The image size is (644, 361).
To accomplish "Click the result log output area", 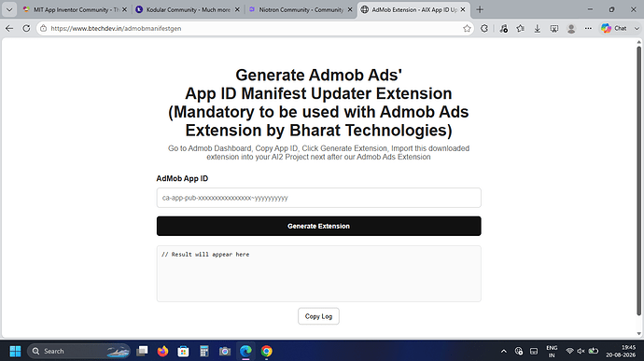I will (x=318, y=273).
